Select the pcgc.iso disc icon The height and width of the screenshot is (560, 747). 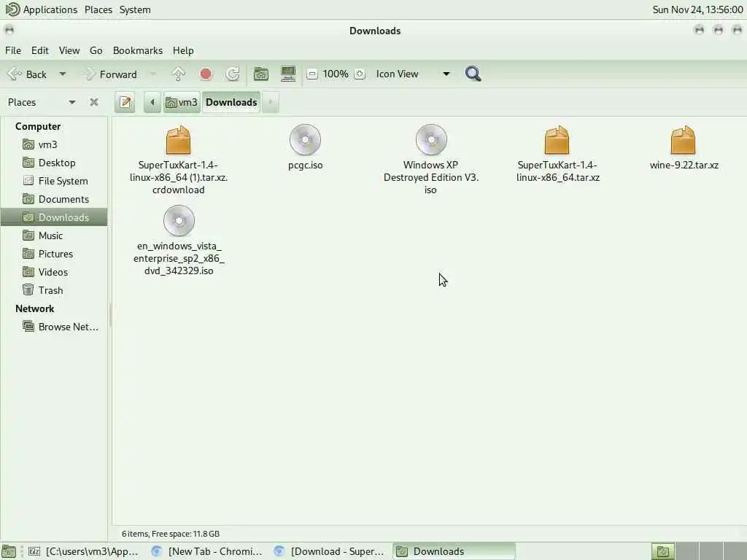click(x=305, y=139)
